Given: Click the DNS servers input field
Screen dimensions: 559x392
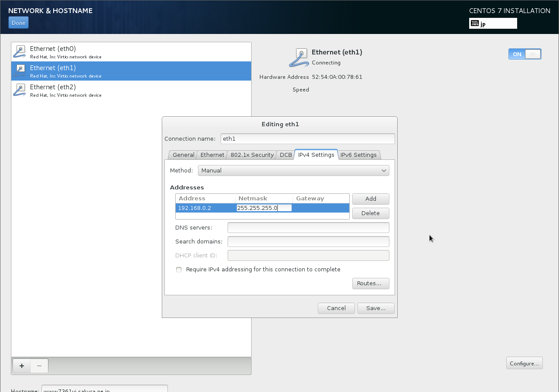Looking at the screenshot, I should (308, 228).
